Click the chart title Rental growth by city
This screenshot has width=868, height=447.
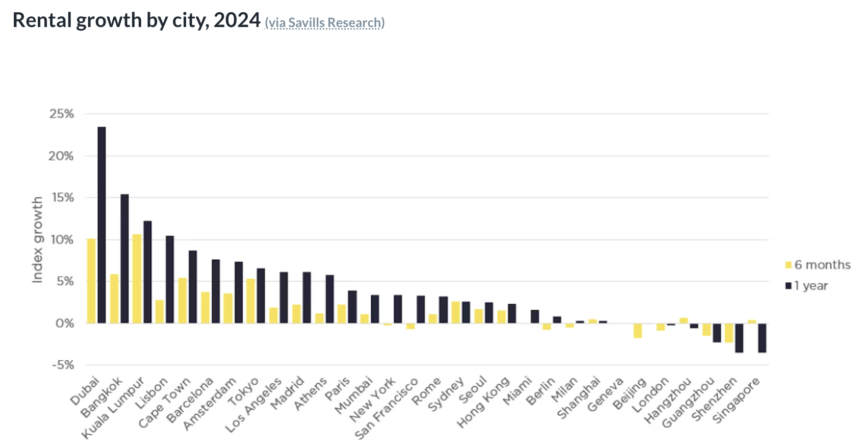136,20
